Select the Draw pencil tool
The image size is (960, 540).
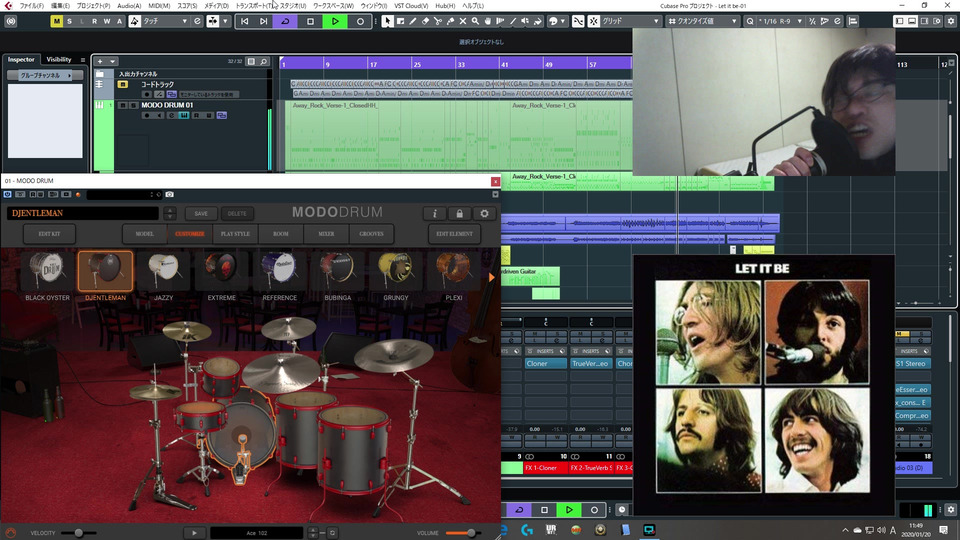coord(413,21)
